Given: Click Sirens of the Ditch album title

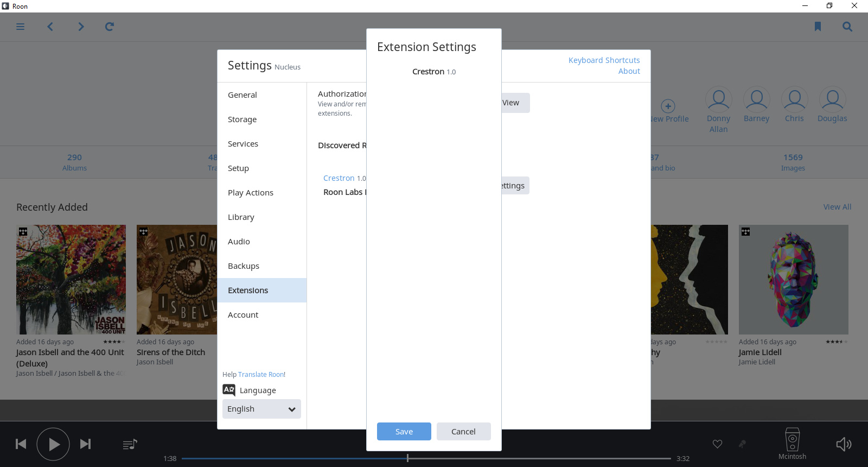Looking at the screenshot, I should [x=171, y=352].
